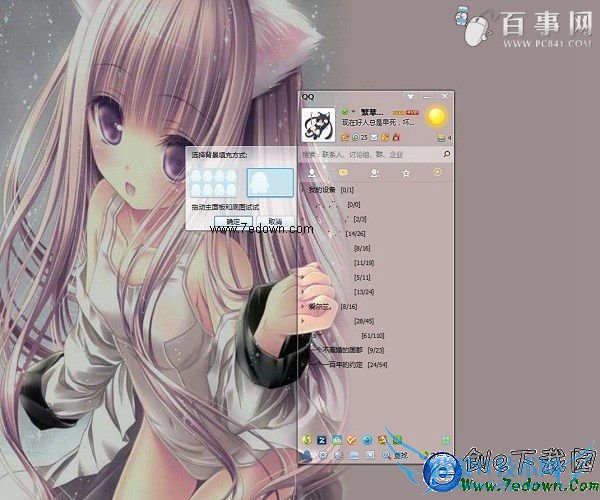Expand the contact group showing [28/45]
600x500 pixels.
[x=376, y=321]
